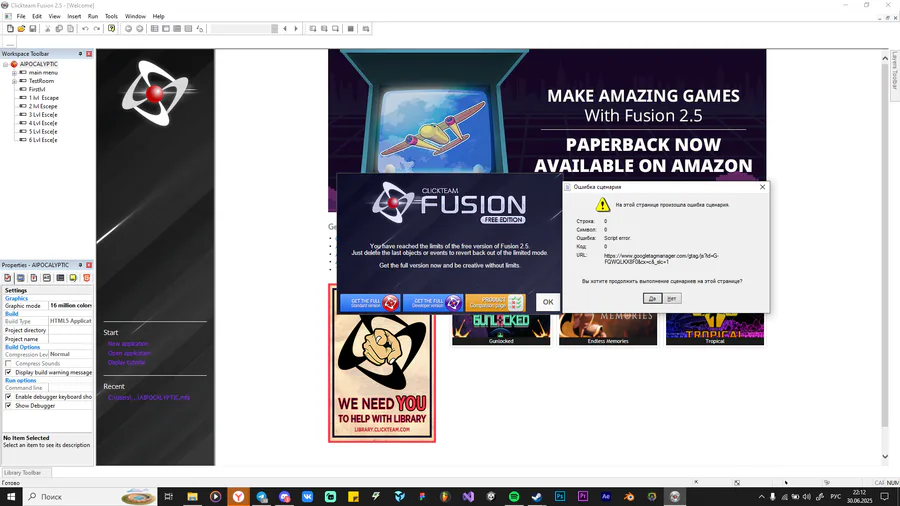The image size is (900, 506).
Task: Click the New application link
Action: click(128, 344)
